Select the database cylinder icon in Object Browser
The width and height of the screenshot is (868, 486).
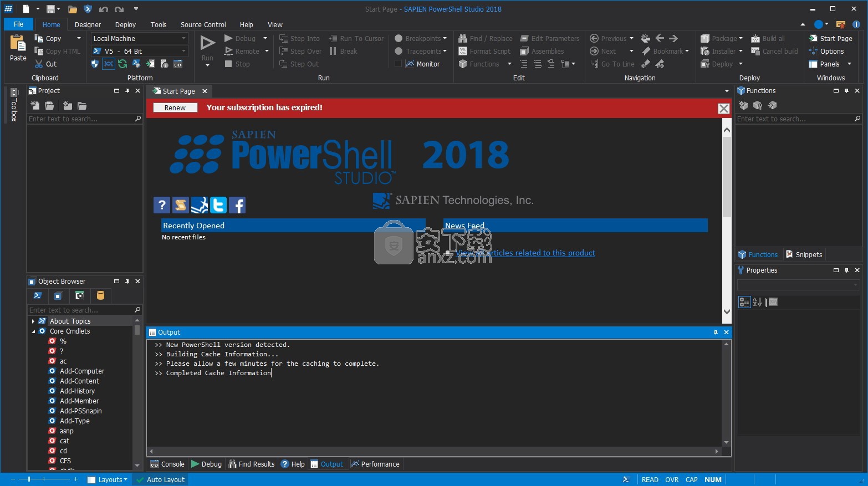click(x=100, y=295)
